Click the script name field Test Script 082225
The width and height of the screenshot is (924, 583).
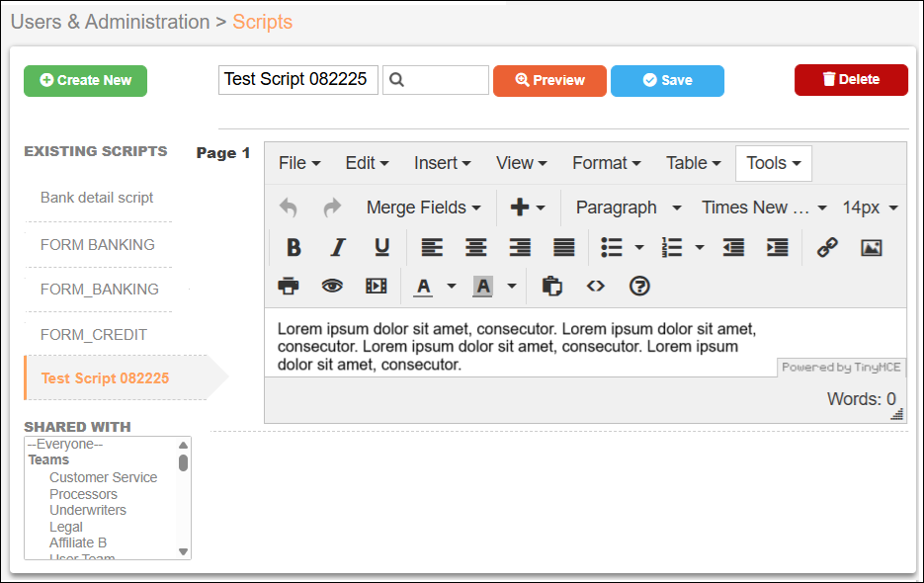298,80
